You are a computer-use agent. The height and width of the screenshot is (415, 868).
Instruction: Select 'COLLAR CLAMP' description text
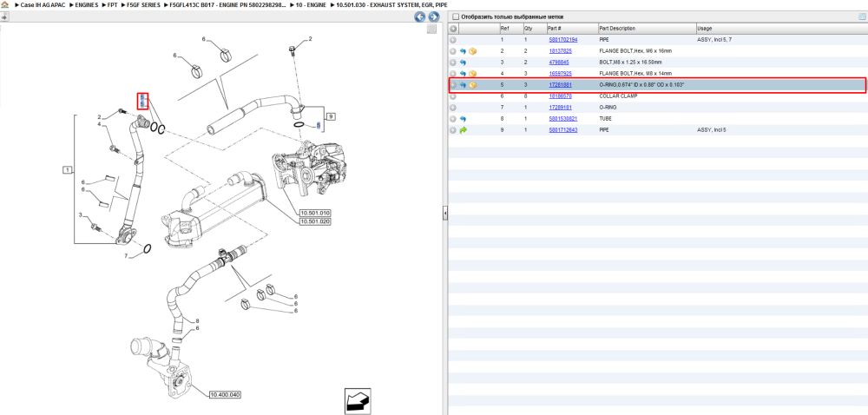[616, 96]
